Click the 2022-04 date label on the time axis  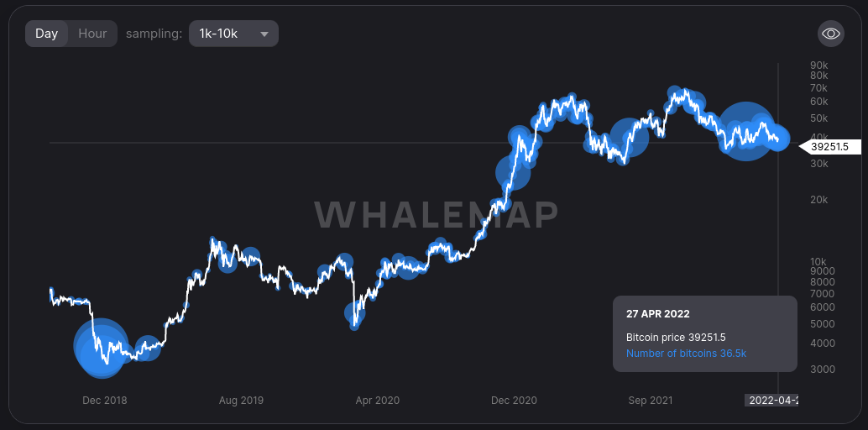click(x=772, y=401)
